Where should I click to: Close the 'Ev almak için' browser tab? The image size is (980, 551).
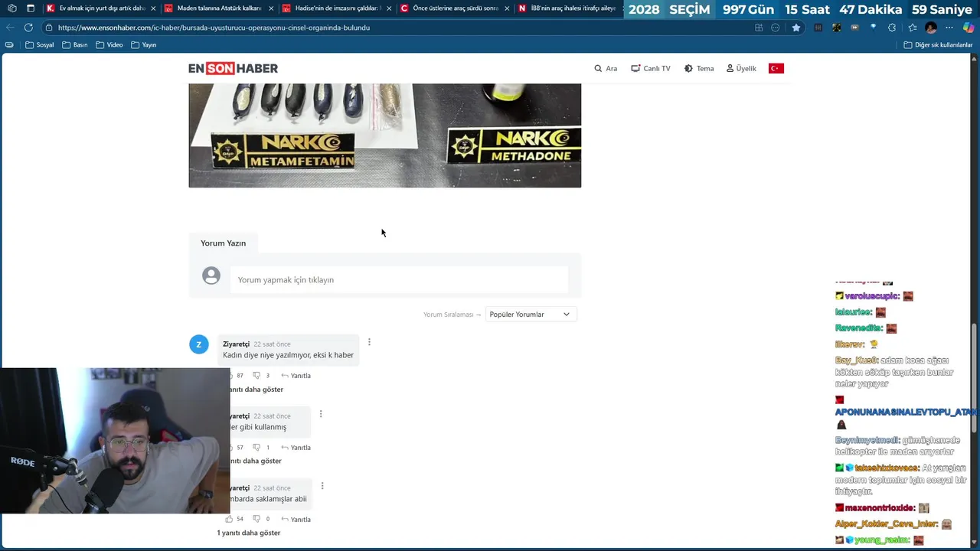point(153,8)
